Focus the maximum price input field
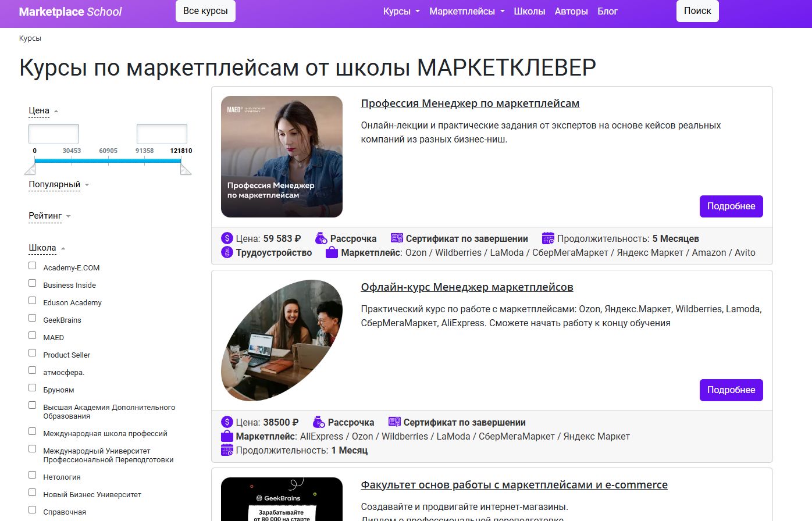 162,134
